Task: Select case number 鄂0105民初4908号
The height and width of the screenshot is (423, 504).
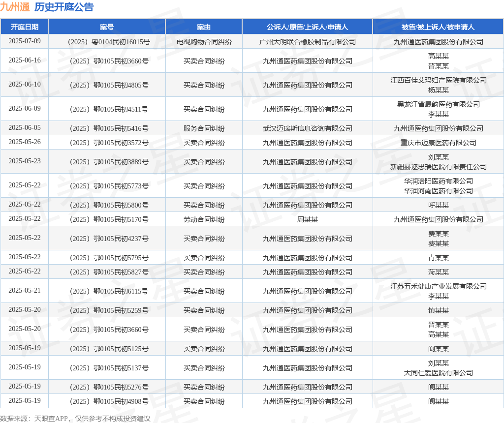Action: click(x=109, y=402)
